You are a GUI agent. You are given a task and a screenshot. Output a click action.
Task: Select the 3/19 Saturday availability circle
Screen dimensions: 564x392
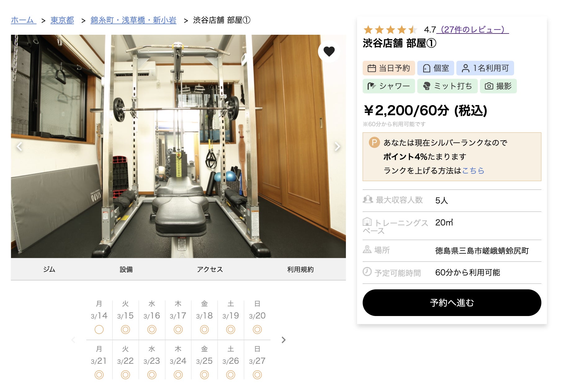coord(231,329)
